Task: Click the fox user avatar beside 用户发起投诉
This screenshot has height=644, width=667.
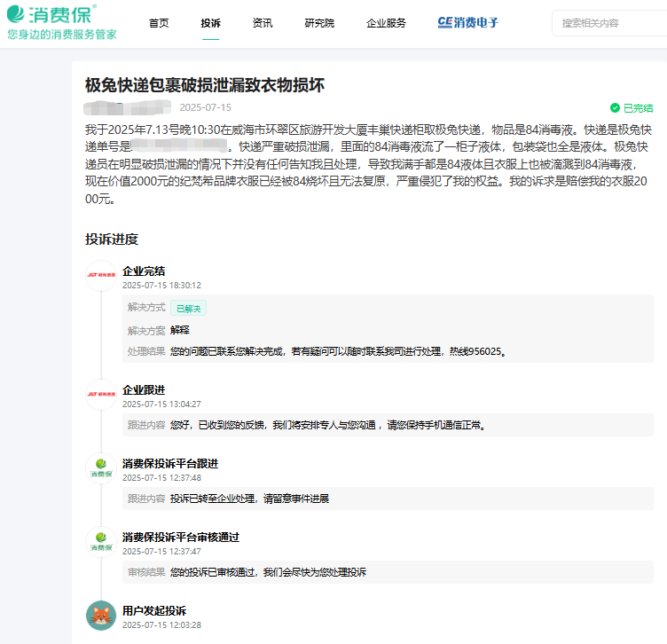Action: coord(101,615)
